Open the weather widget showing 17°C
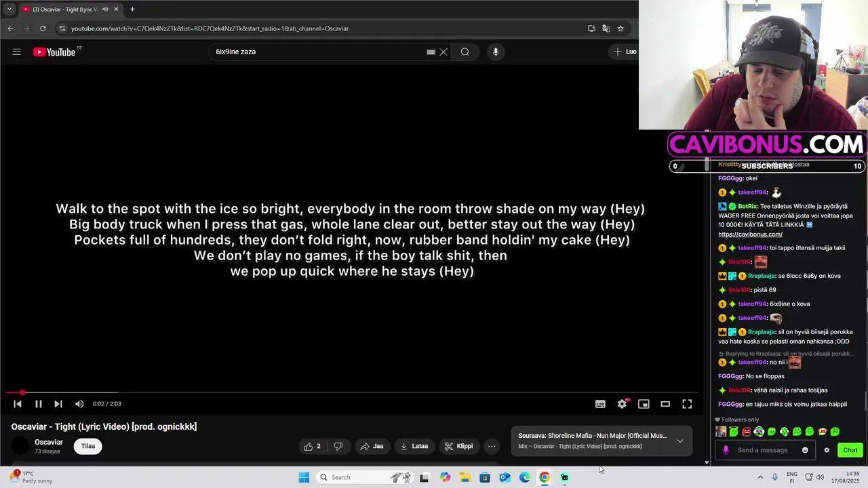 coord(31,477)
